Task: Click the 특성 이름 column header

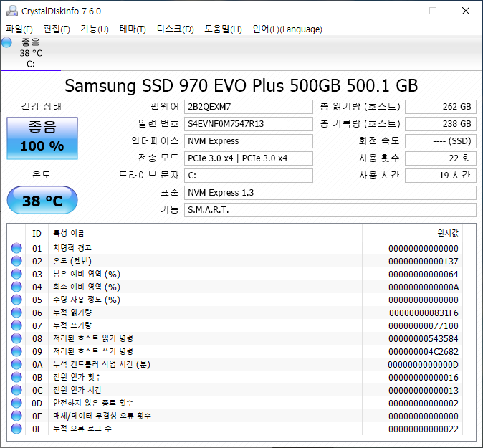Action: coord(69,233)
